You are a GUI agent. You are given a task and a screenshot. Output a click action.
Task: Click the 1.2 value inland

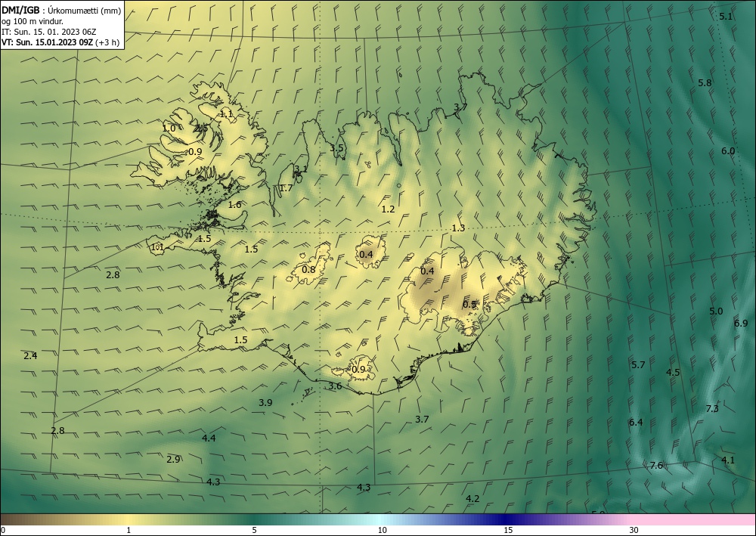pos(388,209)
